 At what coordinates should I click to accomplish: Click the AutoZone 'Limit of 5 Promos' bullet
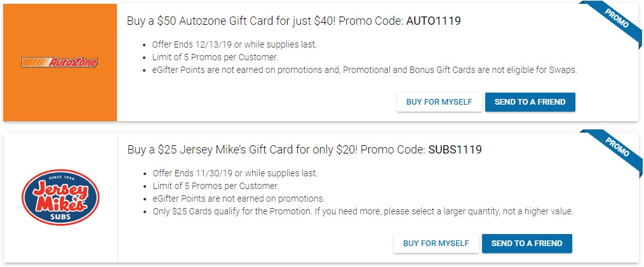(x=215, y=57)
